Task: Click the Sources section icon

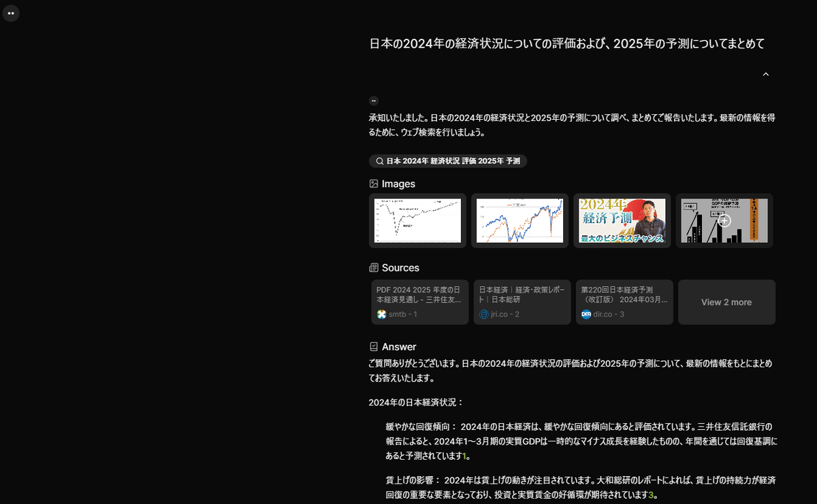Action: pos(374,267)
